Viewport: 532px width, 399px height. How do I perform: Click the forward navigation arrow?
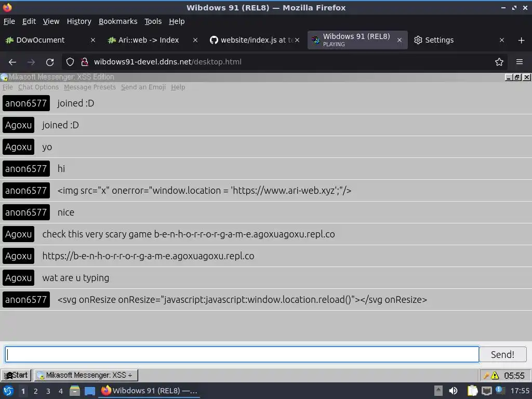click(x=31, y=62)
